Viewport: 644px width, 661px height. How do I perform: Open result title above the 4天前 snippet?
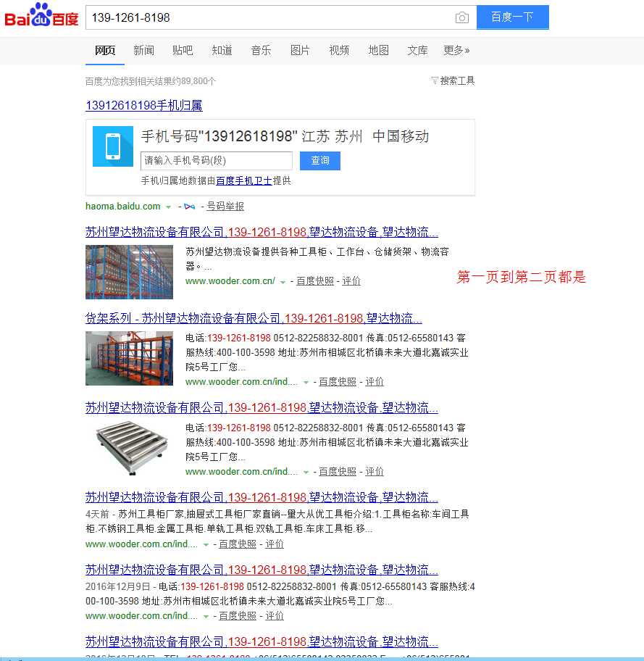click(x=262, y=497)
